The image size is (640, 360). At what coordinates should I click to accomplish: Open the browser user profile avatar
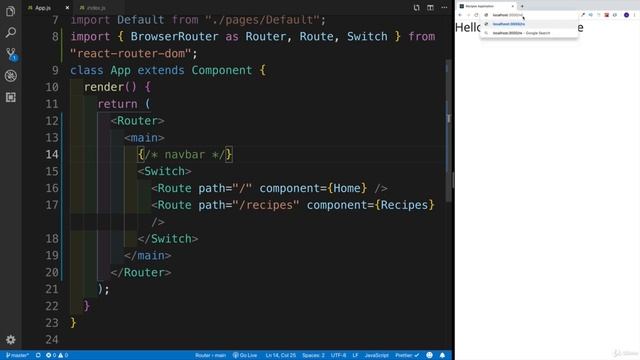pos(626,15)
